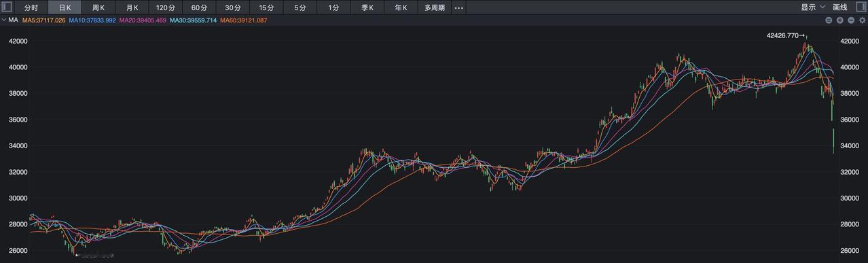The image size is (868, 263).
Task: Select the 15分 period tab
Action: pos(266,7)
